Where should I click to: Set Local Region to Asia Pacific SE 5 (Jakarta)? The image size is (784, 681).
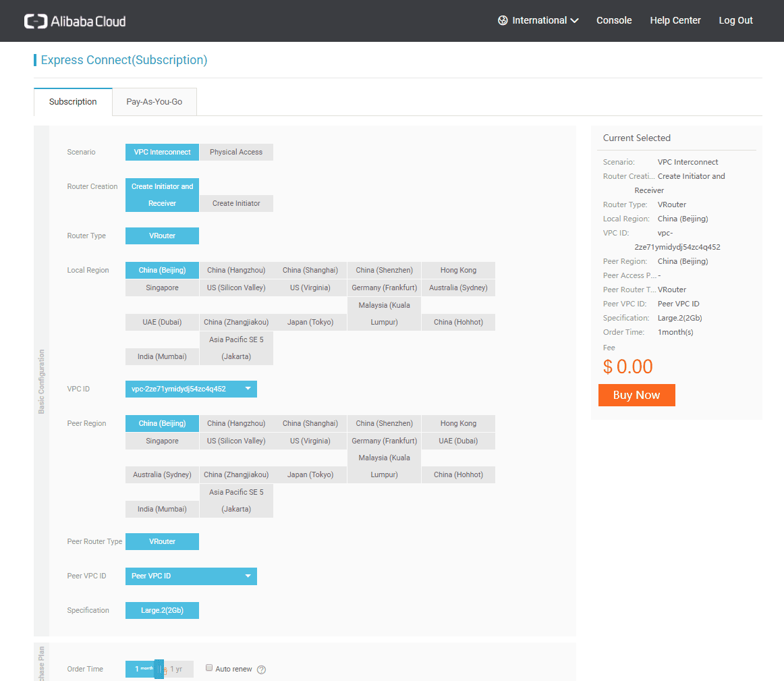click(x=236, y=348)
